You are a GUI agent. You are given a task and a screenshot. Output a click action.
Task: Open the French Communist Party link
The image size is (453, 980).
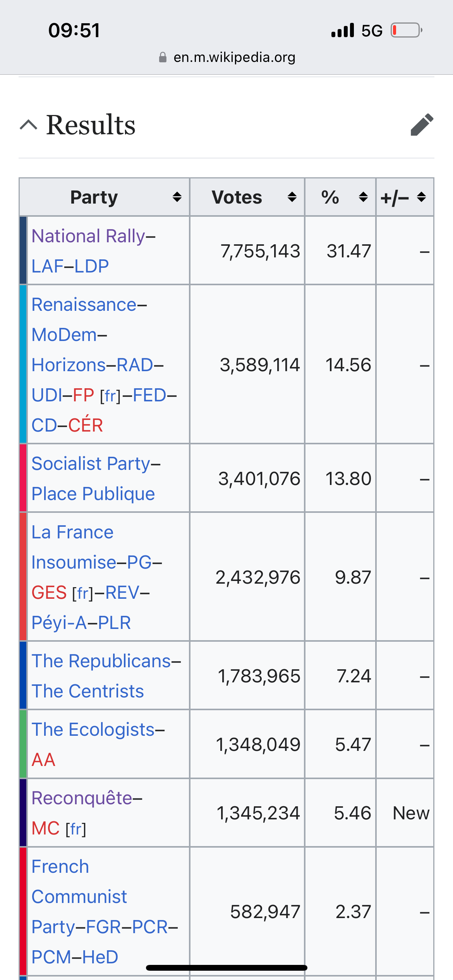[x=60, y=867]
